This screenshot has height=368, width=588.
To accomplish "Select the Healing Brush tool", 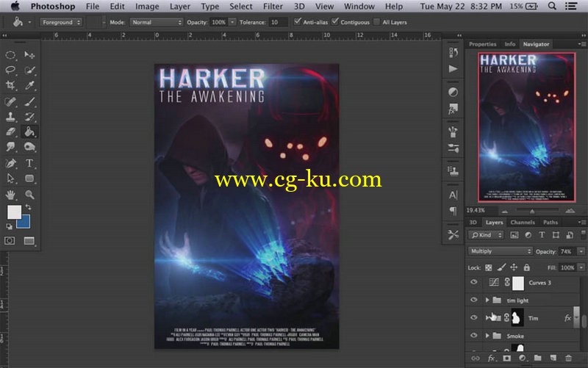I will click(x=10, y=101).
